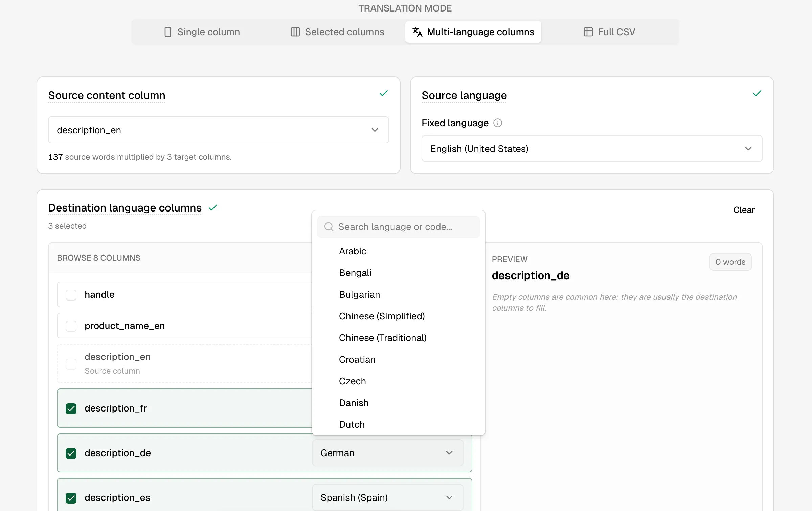
Task: Switch to Selected columns mode
Action: point(337,32)
